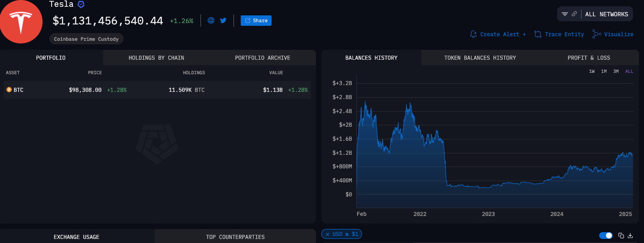Set chart range to ALL
Image resolution: width=644 pixels, height=243 pixels.
(x=629, y=71)
